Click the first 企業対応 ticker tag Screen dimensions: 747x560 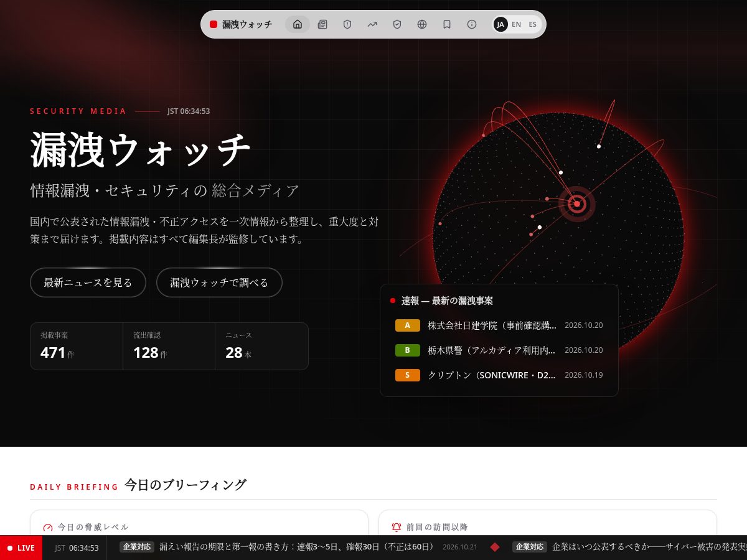pyautogui.click(x=137, y=547)
